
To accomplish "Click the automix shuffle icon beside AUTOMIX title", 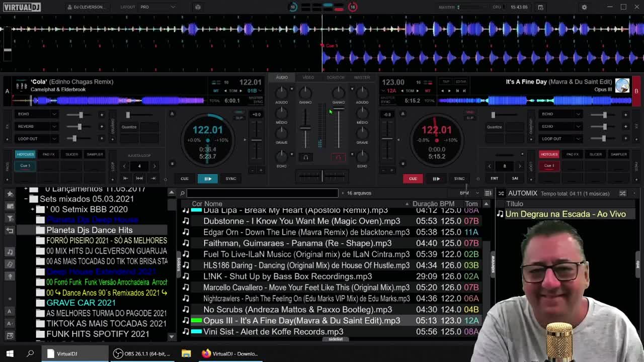I will pyautogui.click(x=501, y=193).
